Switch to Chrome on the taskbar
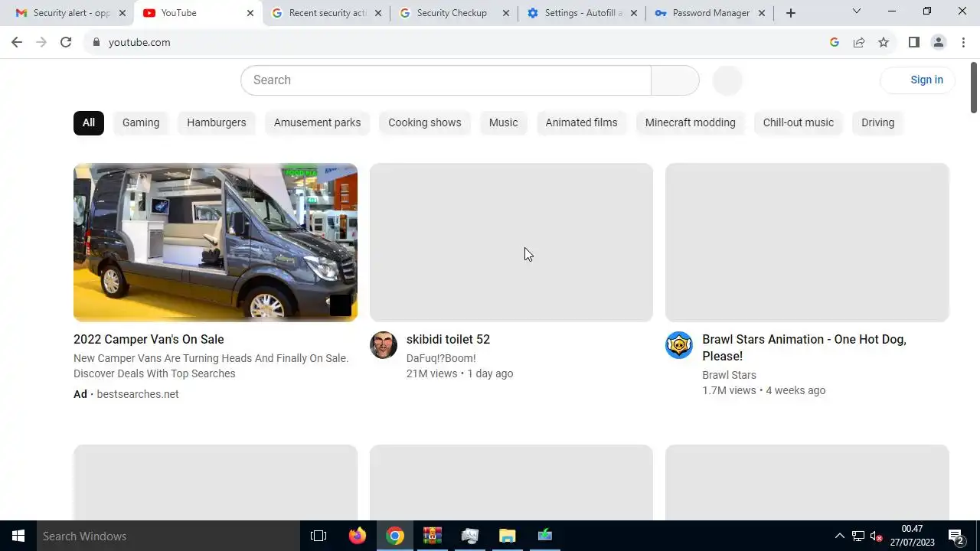 click(395, 536)
